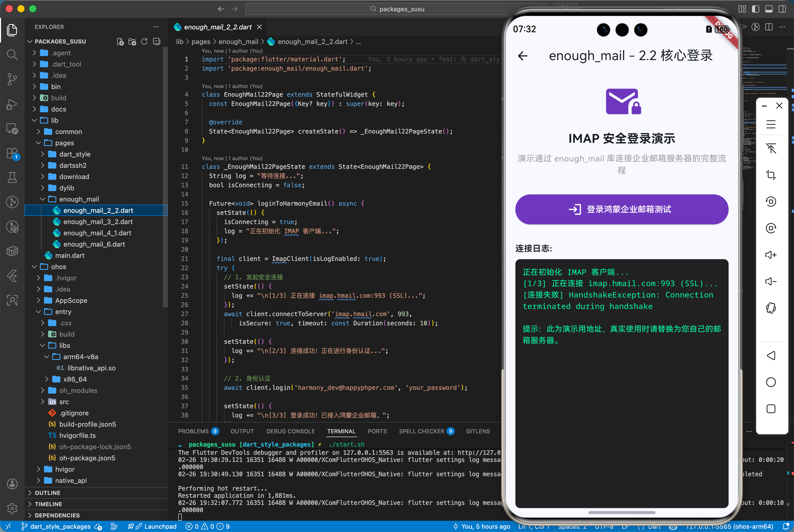Click dart_style_packages branch in status bar
The width and height of the screenshot is (794, 532).
(60, 526)
